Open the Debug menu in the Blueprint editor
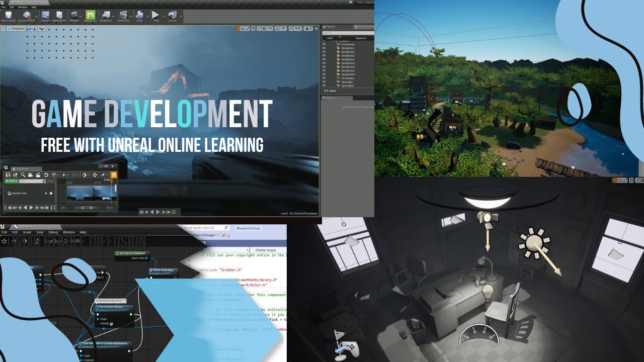The image size is (644, 362). [53, 232]
